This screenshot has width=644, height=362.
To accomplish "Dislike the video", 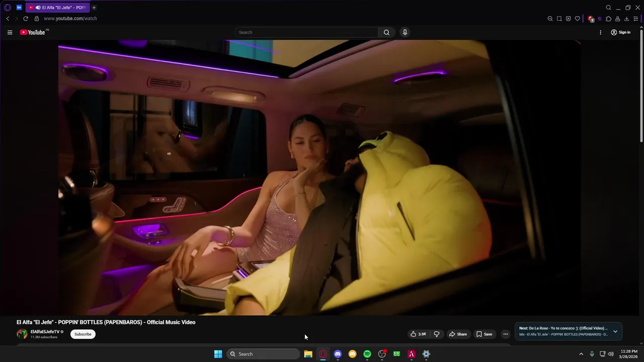I will tap(437, 334).
